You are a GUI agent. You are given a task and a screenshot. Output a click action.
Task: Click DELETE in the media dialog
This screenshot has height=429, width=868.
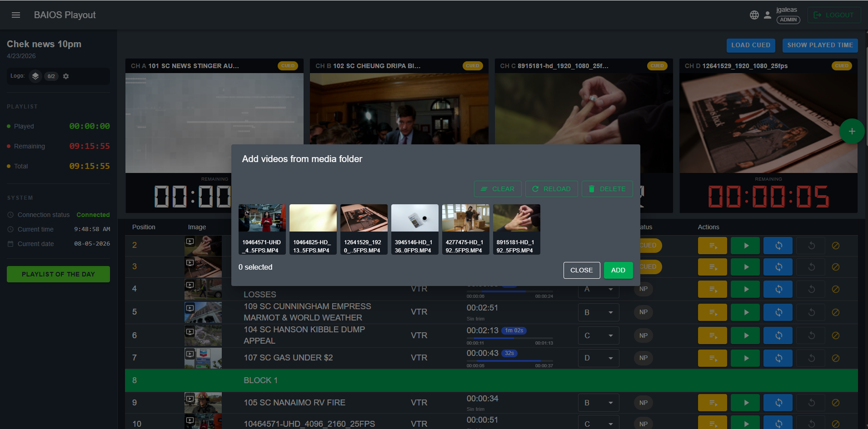pyautogui.click(x=607, y=189)
